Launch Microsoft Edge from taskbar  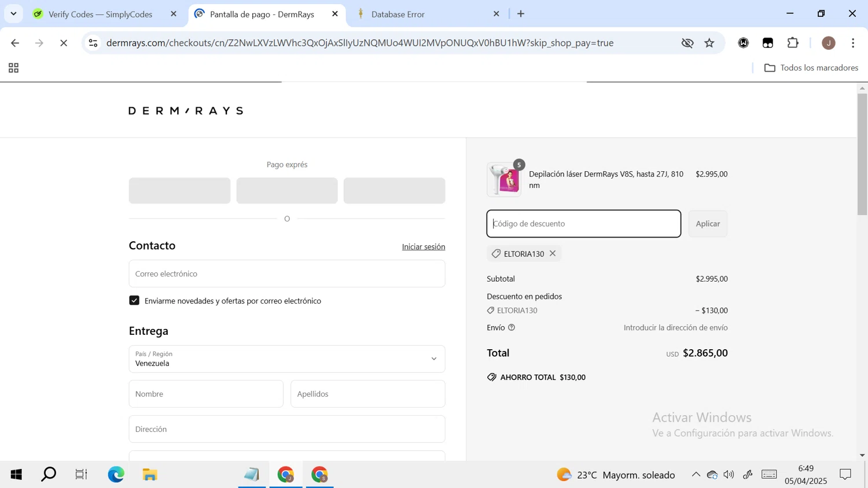[116, 475]
